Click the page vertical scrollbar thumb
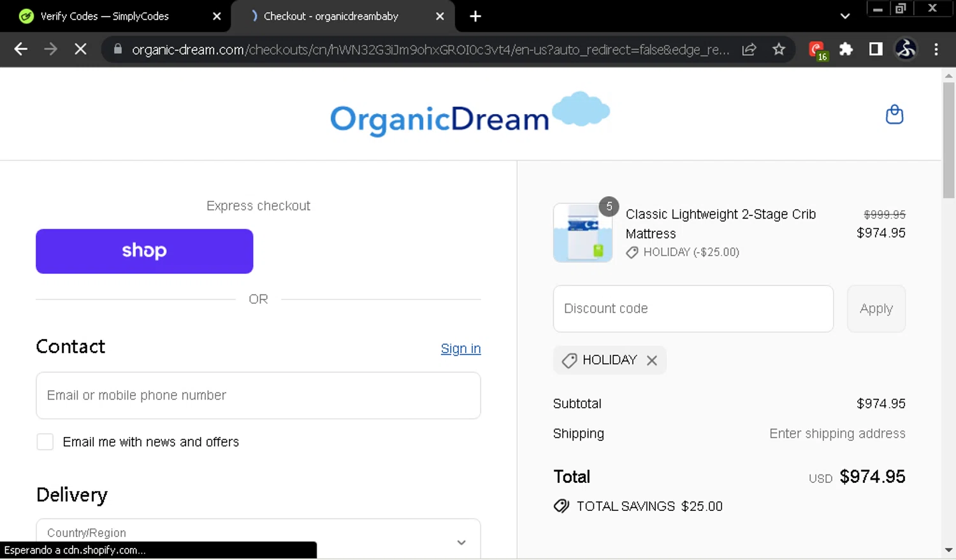956x560 pixels. tap(948, 140)
